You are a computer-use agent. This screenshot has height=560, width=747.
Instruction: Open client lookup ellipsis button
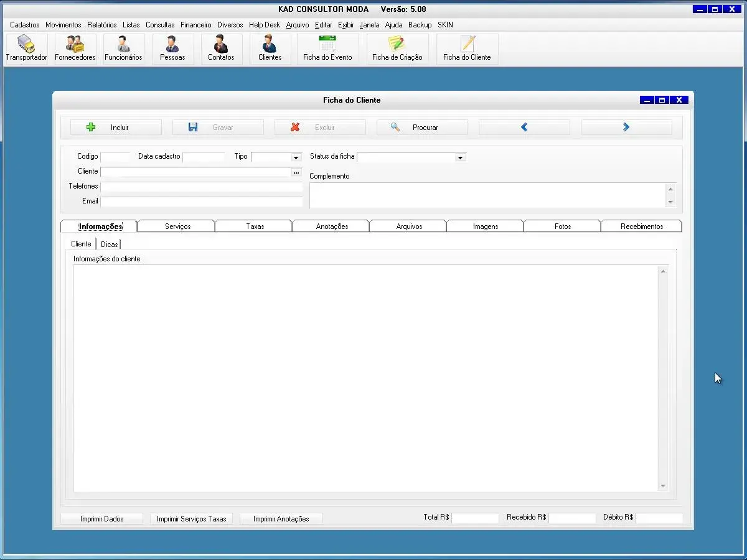pyautogui.click(x=296, y=172)
